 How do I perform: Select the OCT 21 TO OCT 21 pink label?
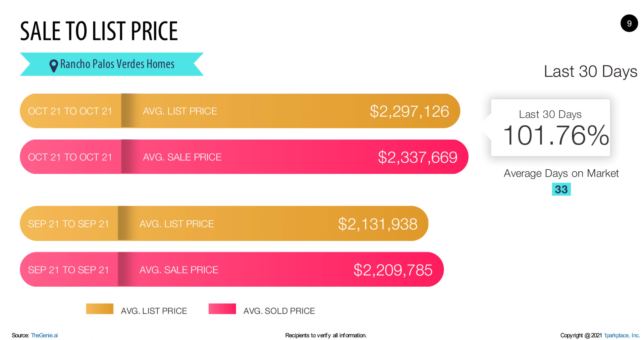(70, 157)
